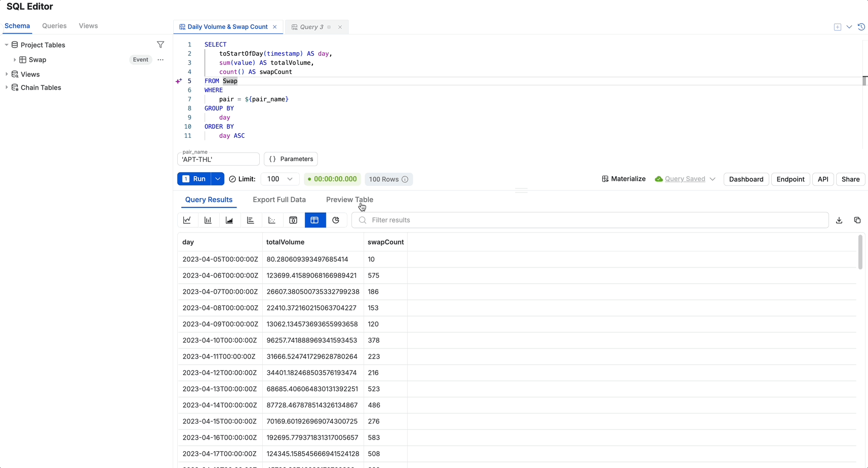Switch results to pie chart view
The width and height of the screenshot is (868, 468).
pos(336,220)
